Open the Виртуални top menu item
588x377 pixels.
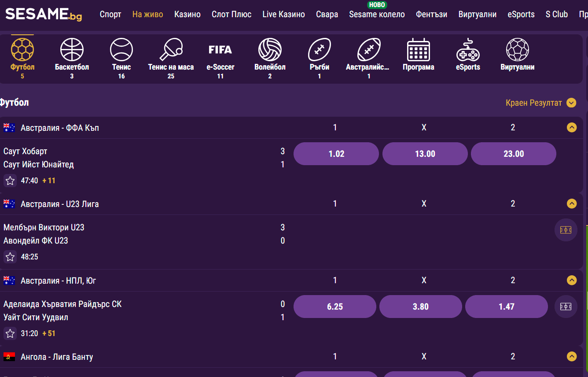click(477, 14)
